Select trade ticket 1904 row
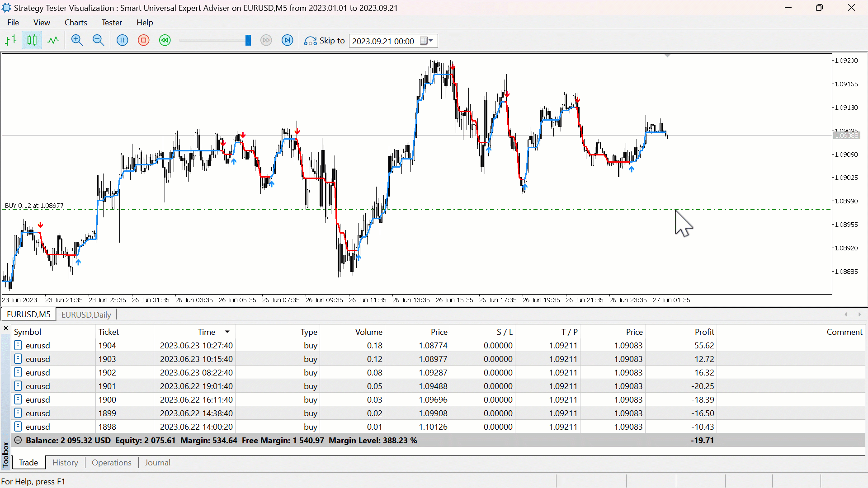This screenshot has height=488, width=868. (107, 345)
